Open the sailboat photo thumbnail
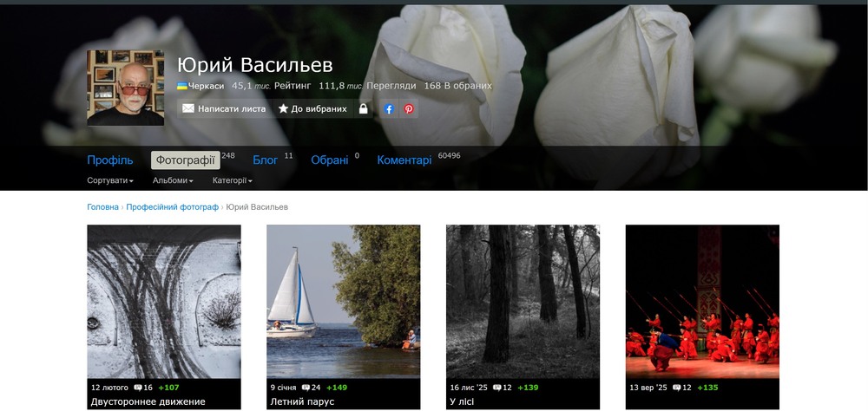 point(343,302)
